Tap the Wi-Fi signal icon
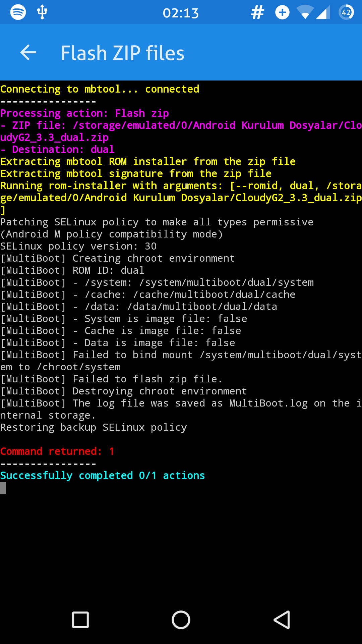This screenshot has height=644, width=362. (305, 13)
